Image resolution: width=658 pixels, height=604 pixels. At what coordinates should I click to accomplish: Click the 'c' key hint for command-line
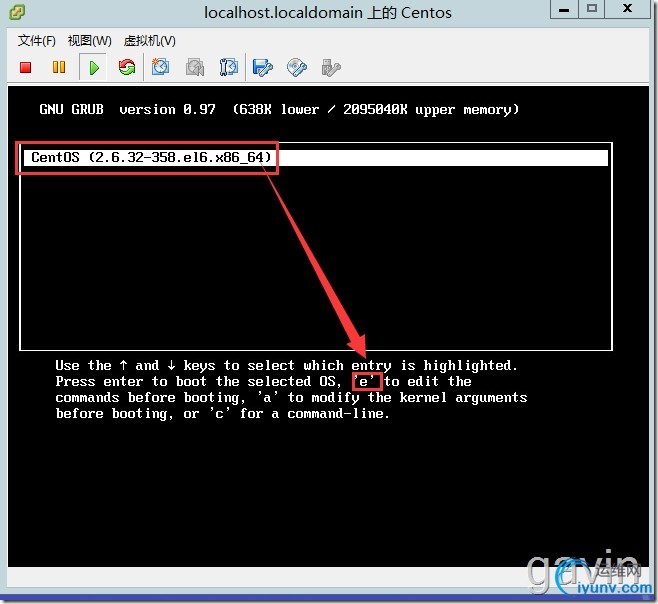pos(219,413)
